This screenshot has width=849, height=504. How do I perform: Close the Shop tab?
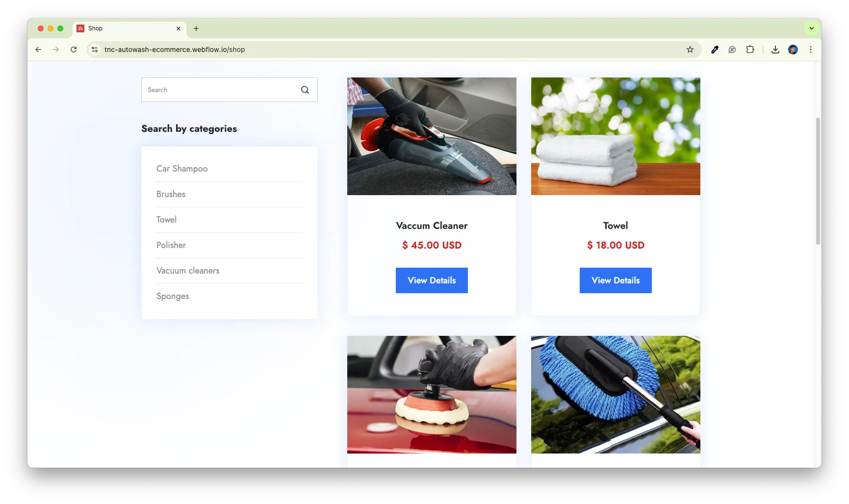(179, 28)
